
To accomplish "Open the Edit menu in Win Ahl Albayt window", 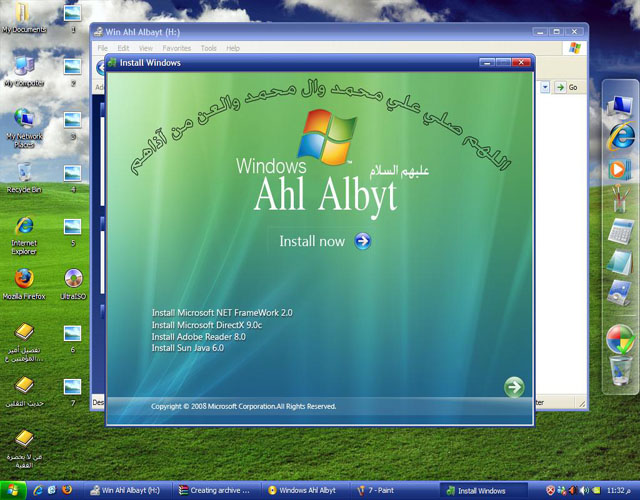I will (123, 48).
